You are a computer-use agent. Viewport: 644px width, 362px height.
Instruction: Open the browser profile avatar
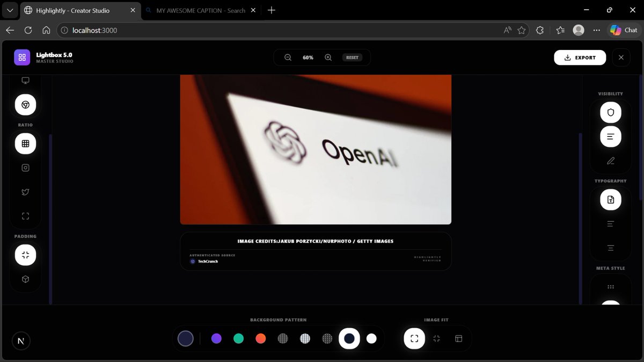pyautogui.click(x=579, y=31)
